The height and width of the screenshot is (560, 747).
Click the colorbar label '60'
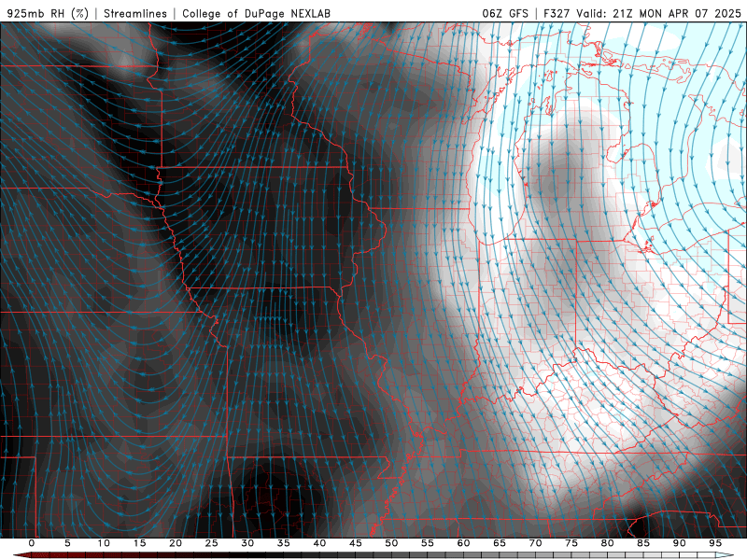pos(463,543)
